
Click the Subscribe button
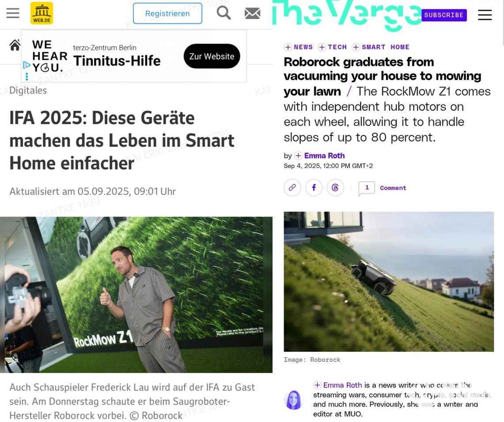click(x=444, y=15)
